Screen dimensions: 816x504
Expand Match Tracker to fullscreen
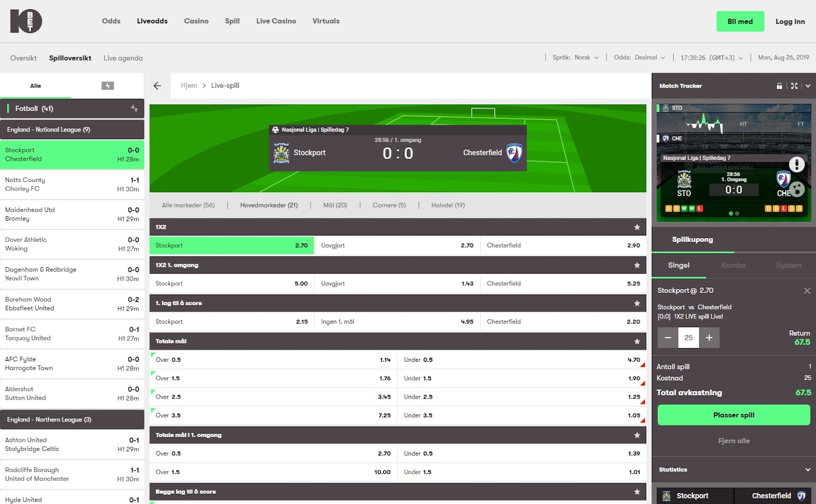[x=794, y=86]
